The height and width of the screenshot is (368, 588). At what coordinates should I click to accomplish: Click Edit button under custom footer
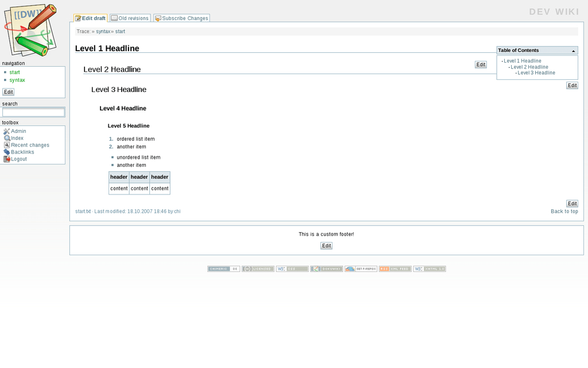(x=326, y=246)
